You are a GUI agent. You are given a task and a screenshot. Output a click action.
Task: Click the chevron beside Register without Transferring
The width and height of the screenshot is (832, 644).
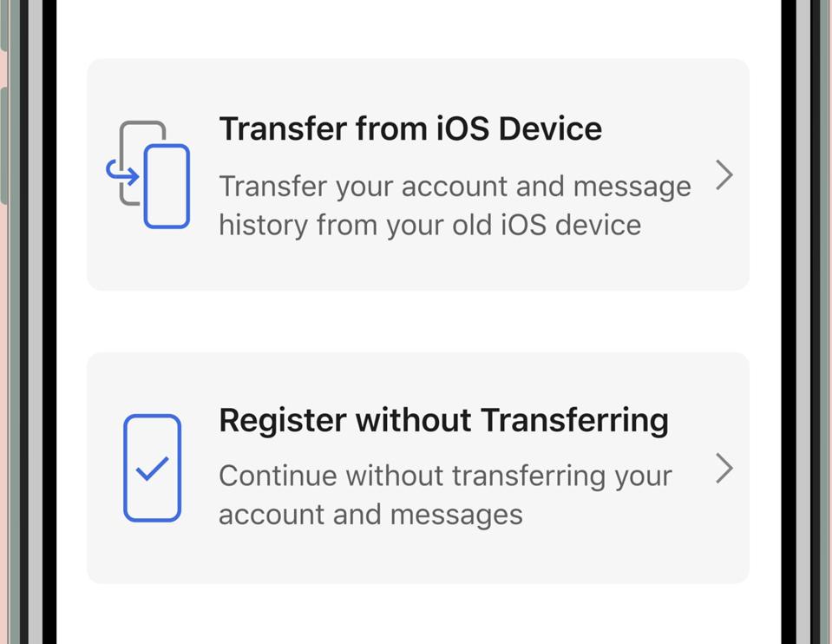coord(725,470)
